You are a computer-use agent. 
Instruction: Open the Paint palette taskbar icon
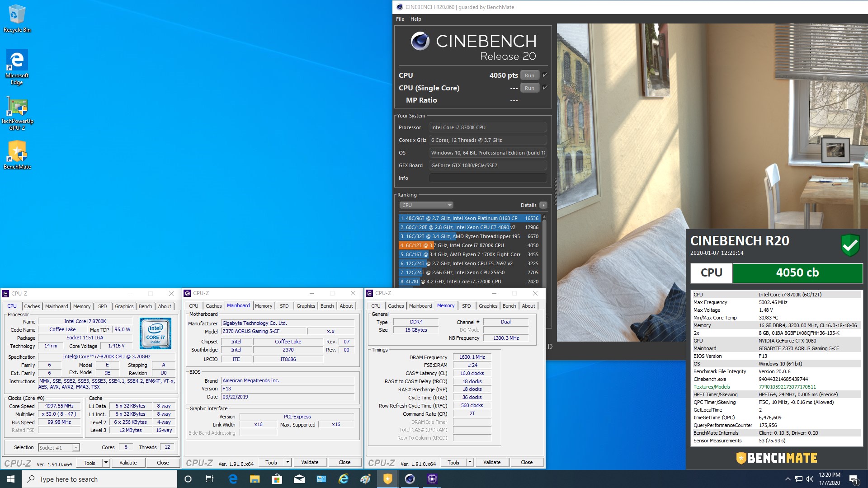366,479
